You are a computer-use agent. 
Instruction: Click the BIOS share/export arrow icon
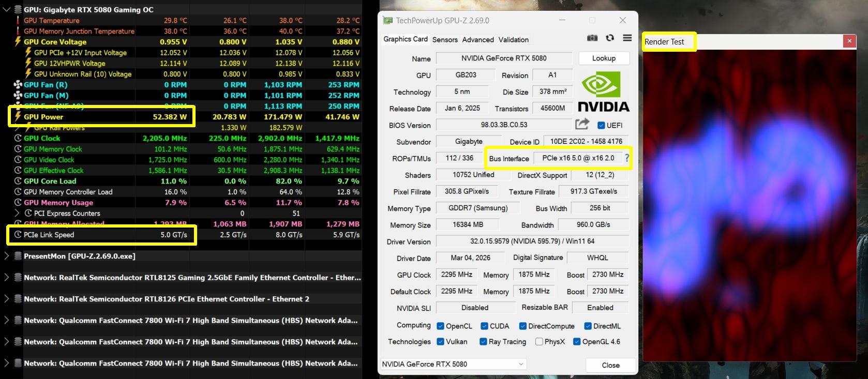(x=582, y=124)
